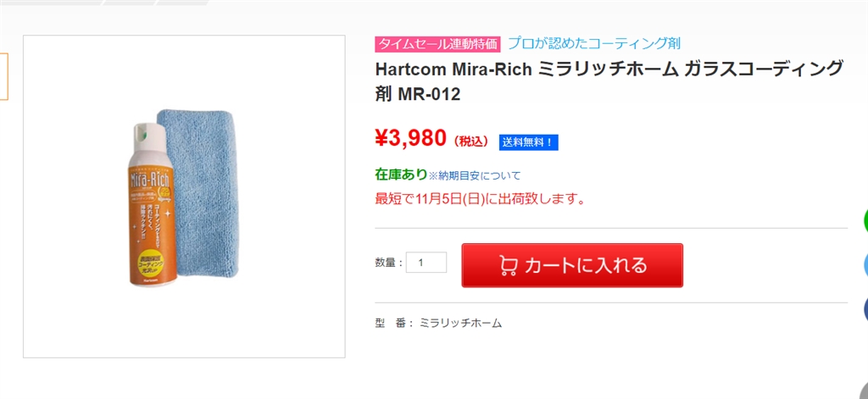Click the blue 送料無料 free shipping badge

click(x=528, y=142)
